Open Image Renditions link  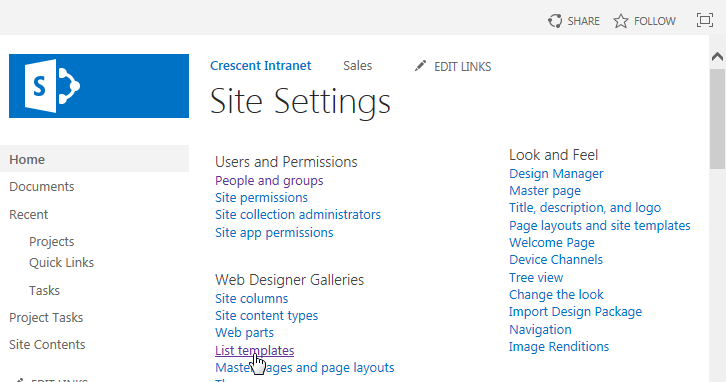[559, 347]
